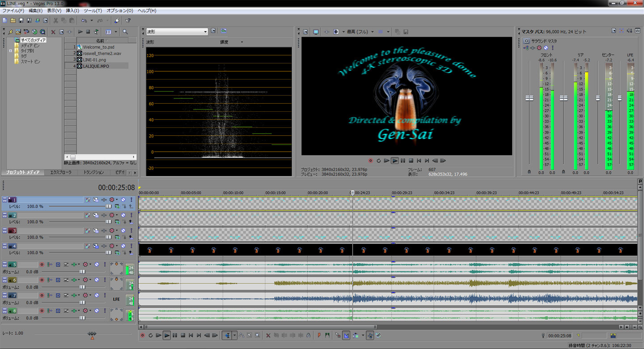The image size is (644, 349).
Task: Click the timeline ruler at 00:00:34:23
Action: tap(445, 193)
